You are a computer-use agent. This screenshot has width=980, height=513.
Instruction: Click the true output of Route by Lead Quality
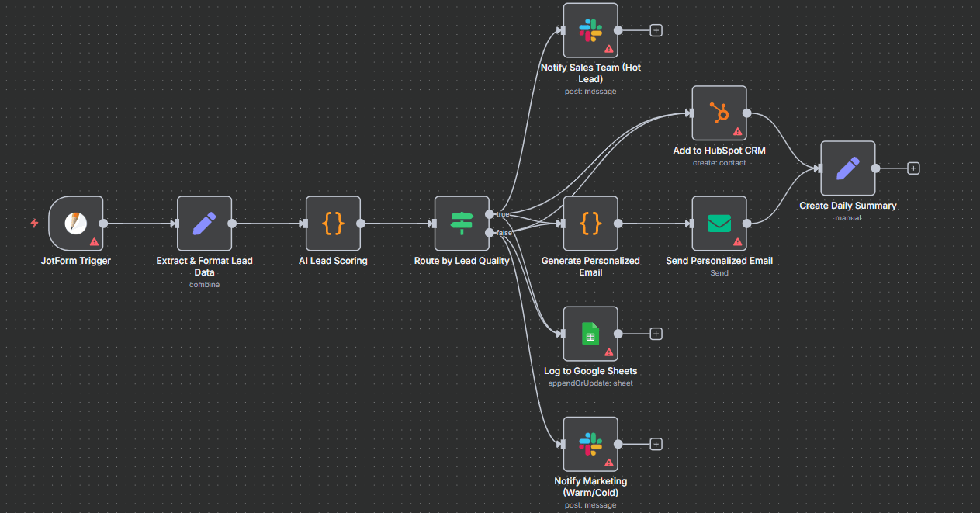(x=490, y=213)
